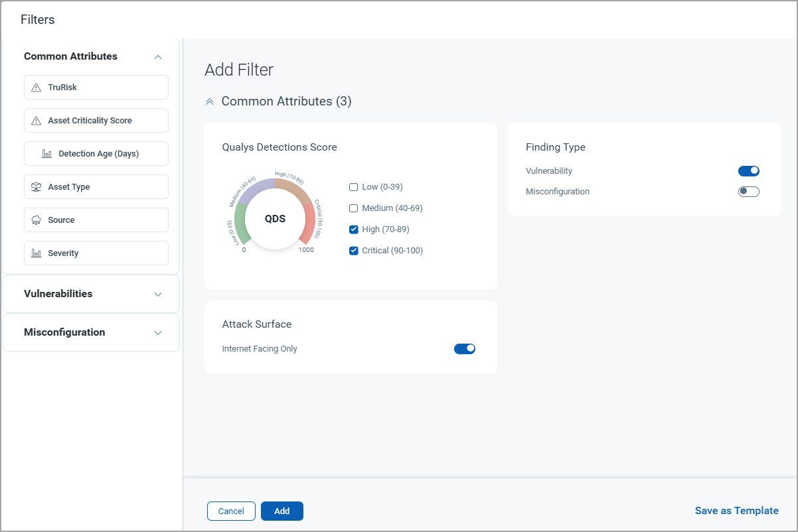
Task: Turn off the Vulnerability toggle
Action: 748,171
